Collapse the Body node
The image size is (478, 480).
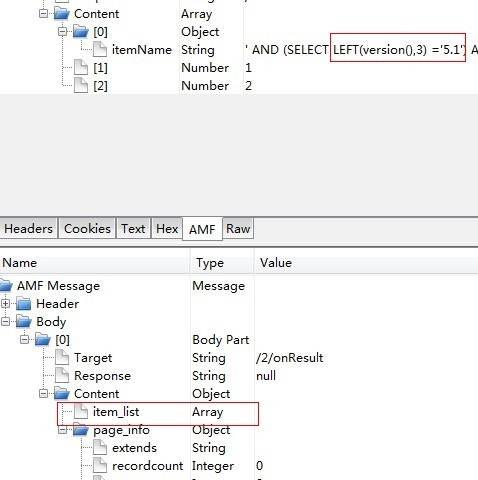pos(5,321)
